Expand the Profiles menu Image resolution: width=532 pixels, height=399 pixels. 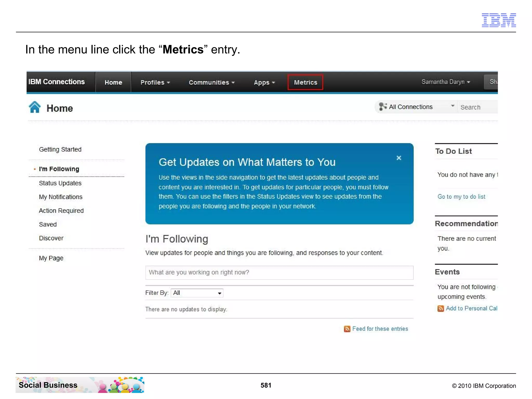(x=155, y=82)
